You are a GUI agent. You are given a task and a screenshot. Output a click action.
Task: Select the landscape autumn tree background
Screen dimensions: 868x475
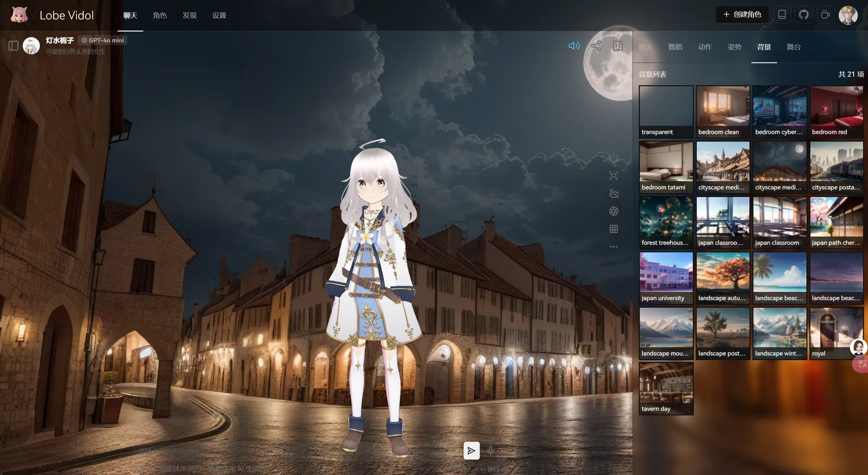pyautogui.click(x=723, y=278)
